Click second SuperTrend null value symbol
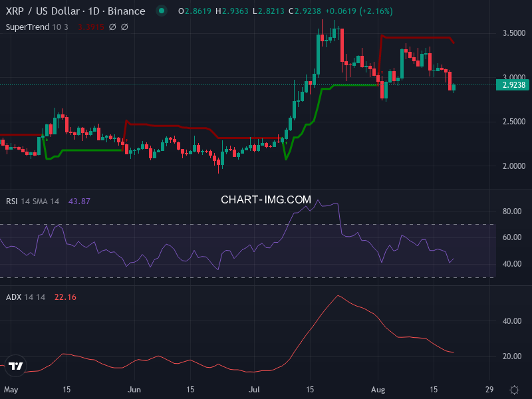Screen dimensions: 532x399 click(124, 27)
